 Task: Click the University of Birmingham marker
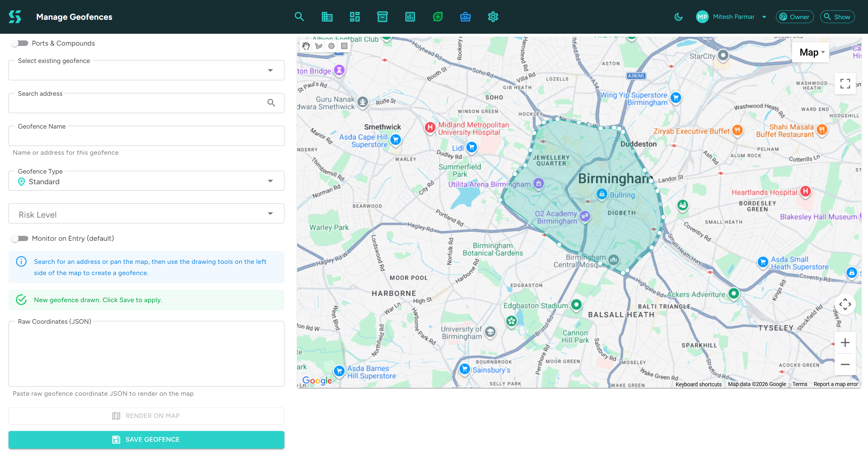pos(490,332)
